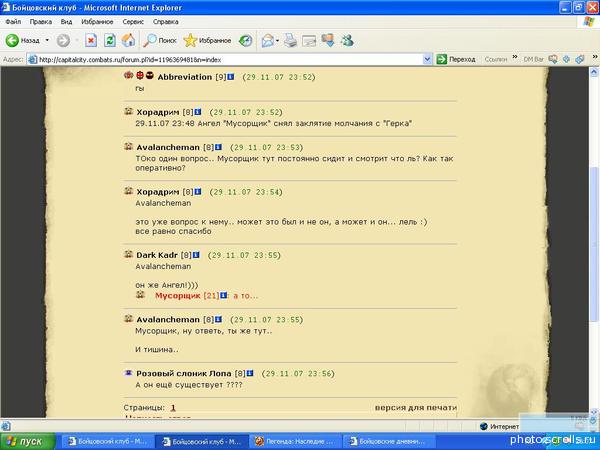The width and height of the screenshot is (600, 450).
Task: Open the Файл menu
Action: click(x=13, y=22)
